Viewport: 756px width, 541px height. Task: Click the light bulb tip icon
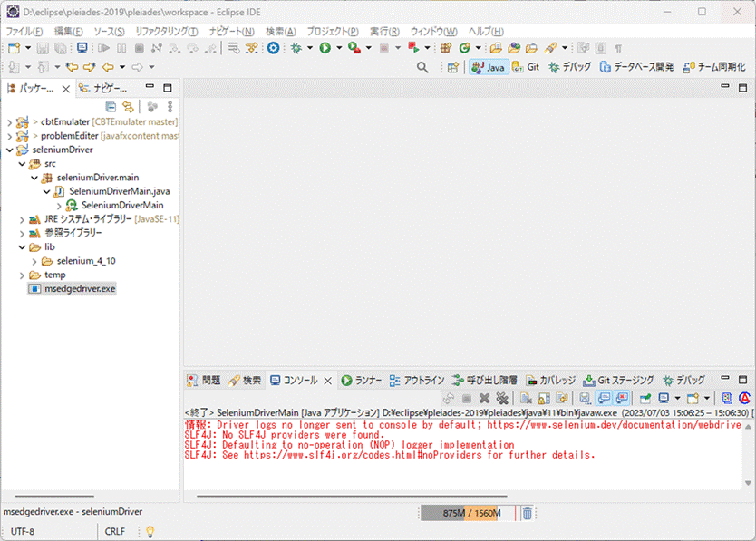pyautogui.click(x=150, y=531)
